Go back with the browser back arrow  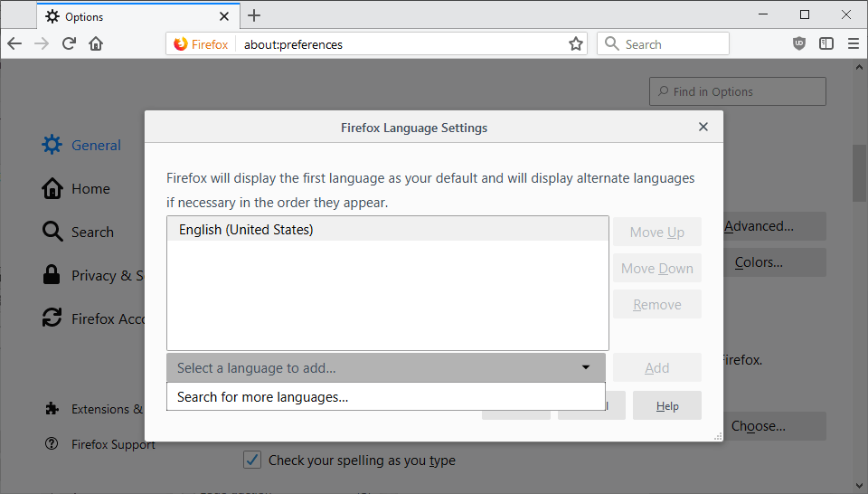coord(14,43)
